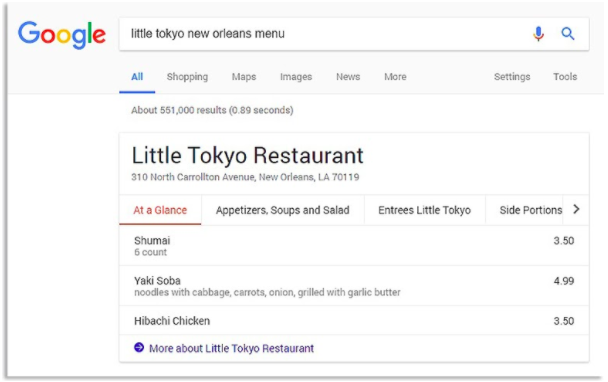
Task: Select the At a Glance menu tab
Action: point(160,210)
